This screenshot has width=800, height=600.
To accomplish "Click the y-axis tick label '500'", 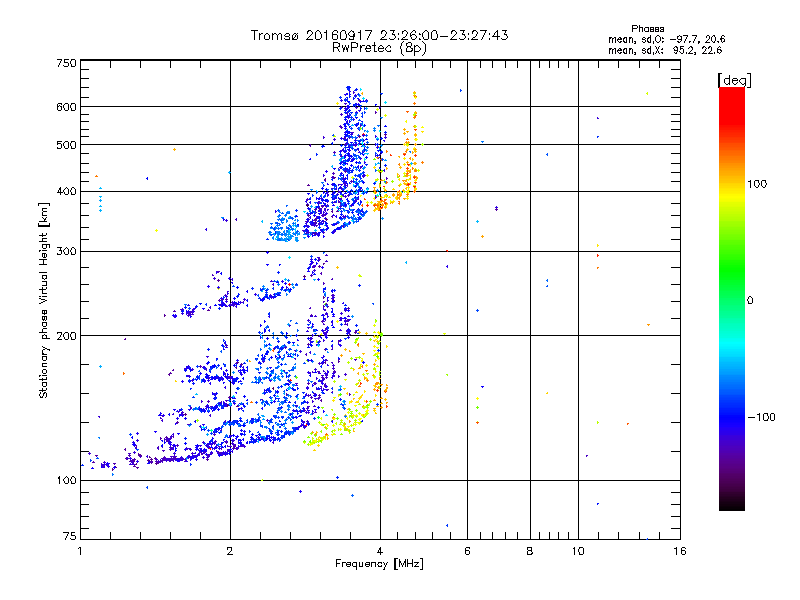I will [66, 145].
